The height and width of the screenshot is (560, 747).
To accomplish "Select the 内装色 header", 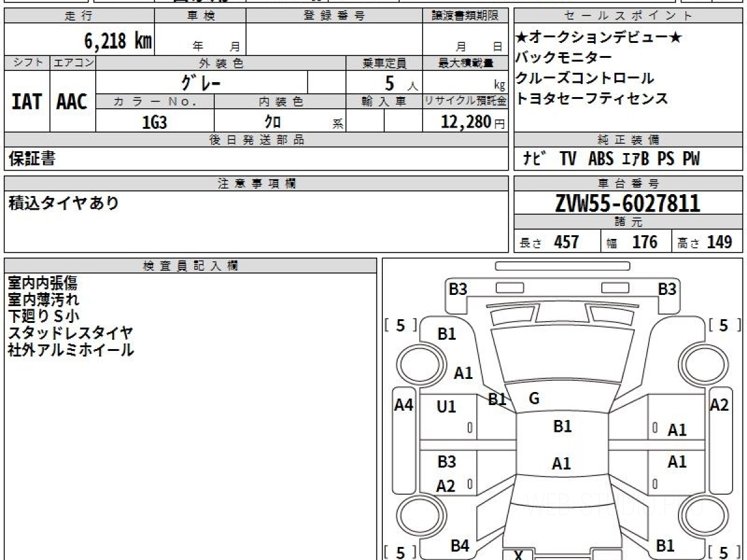I will tap(280, 101).
